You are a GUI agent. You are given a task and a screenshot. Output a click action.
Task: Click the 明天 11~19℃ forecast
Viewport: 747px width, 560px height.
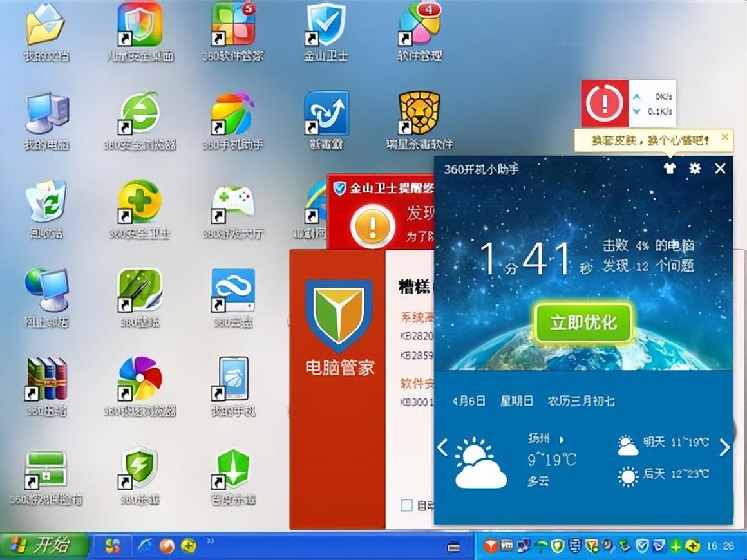(664, 445)
